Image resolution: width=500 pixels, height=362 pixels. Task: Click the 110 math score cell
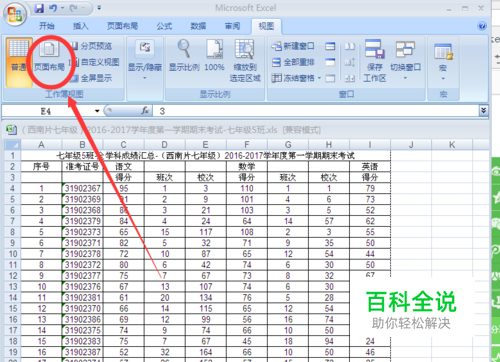tap(247, 188)
